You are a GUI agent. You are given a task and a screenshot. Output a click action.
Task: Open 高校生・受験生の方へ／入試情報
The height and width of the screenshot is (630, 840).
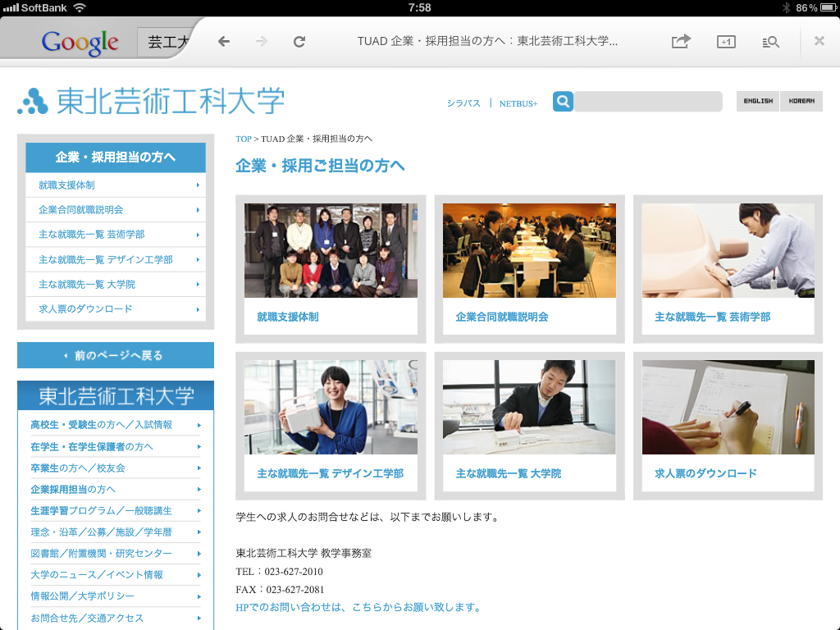coord(116,425)
